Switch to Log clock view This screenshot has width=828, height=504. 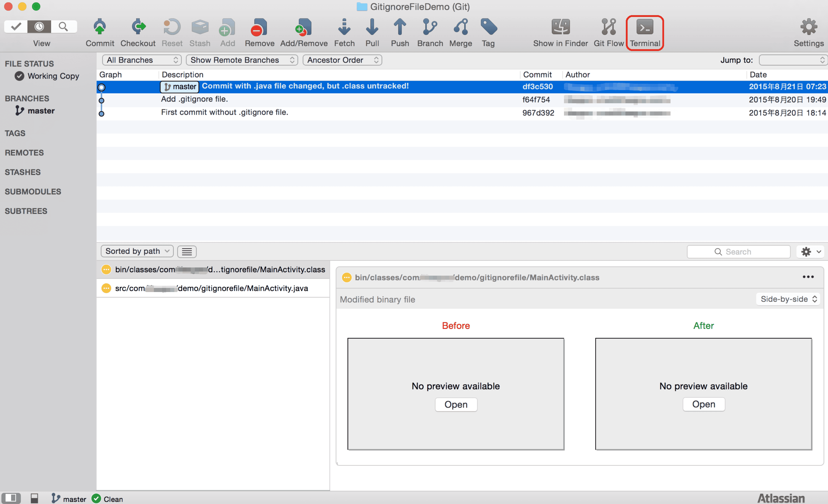pyautogui.click(x=39, y=27)
